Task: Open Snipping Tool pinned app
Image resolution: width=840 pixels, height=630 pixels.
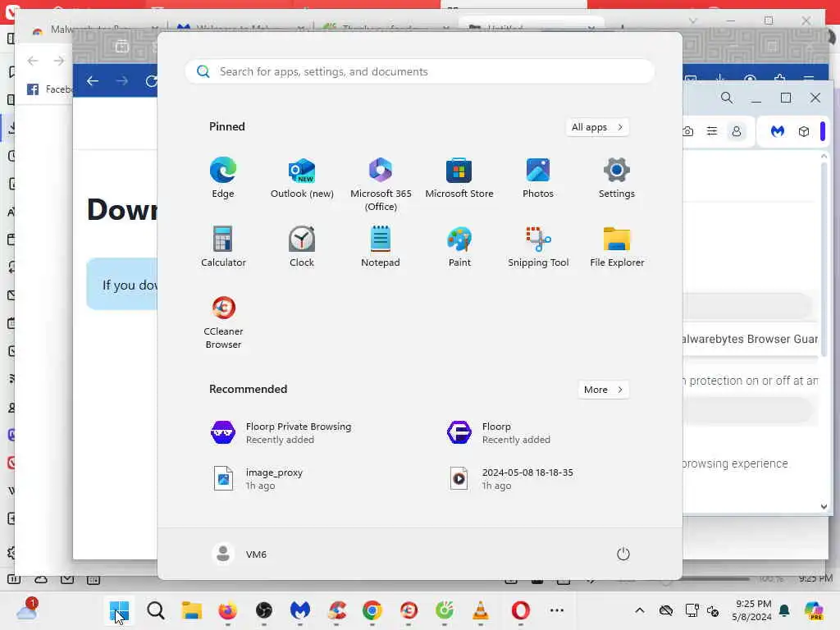Action: coord(538,246)
